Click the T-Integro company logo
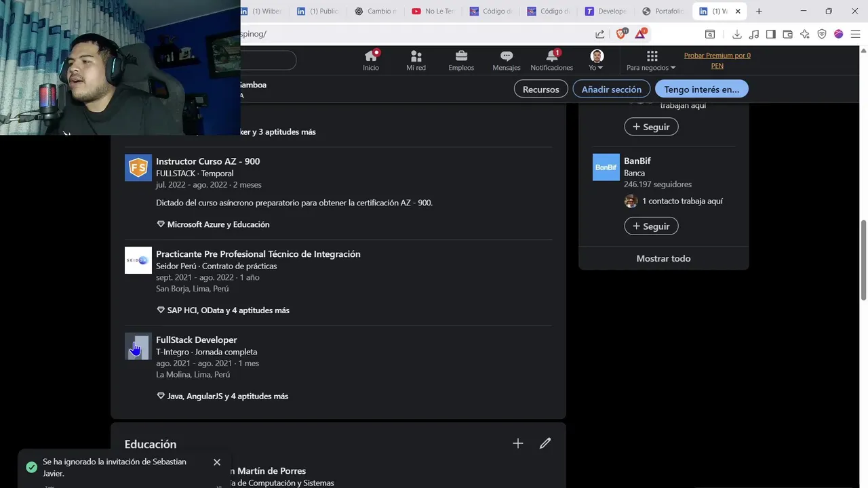 click(x=138, y=346)
